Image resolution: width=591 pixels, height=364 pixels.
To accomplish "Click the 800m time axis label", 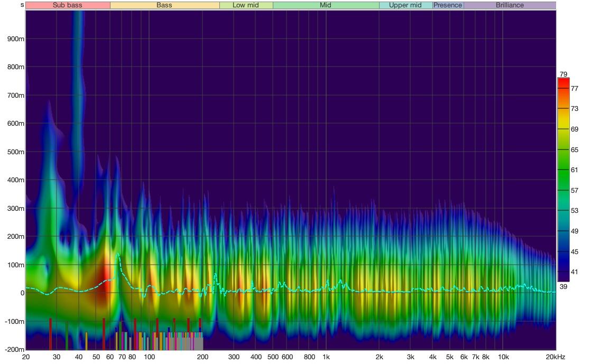I will click(x=16, y=67).
